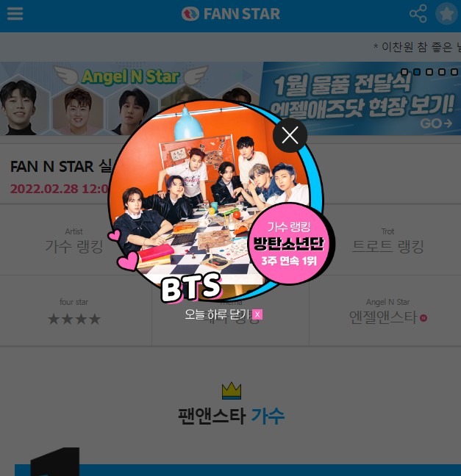Screen dimensions: 461x476
Task: Select the last banner carousel dot
Action: click(x=454, y=72)
